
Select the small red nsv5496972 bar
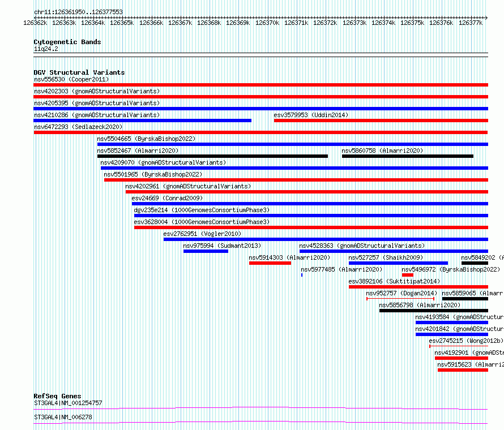(x=408, y=275)
